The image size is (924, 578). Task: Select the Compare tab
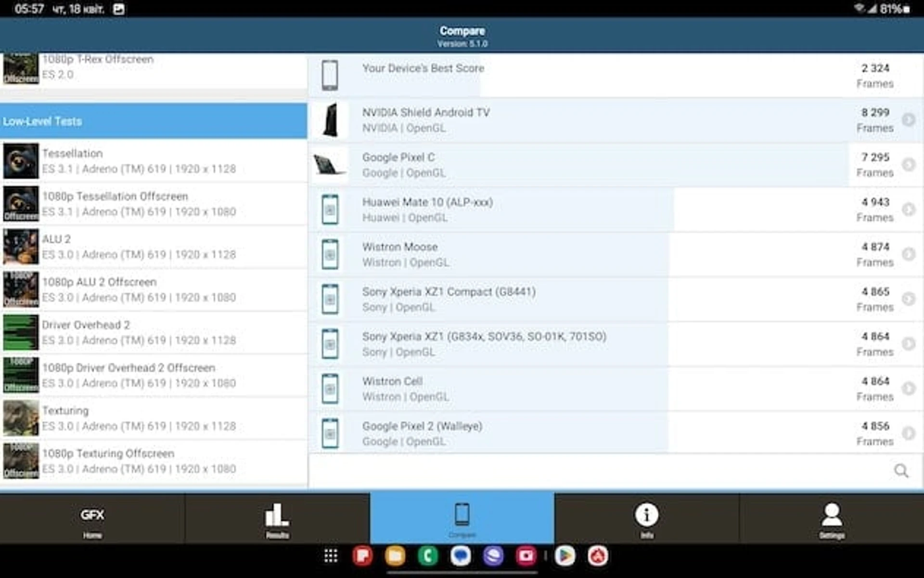pos(462,518)
